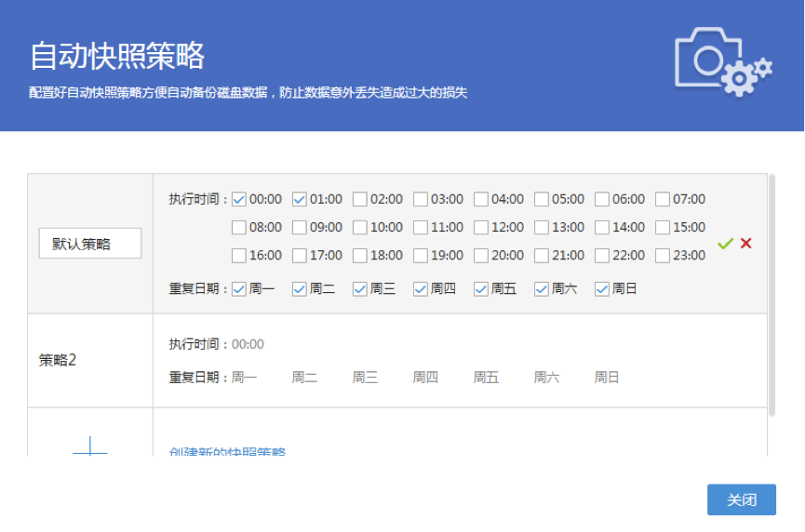Click the green checkmark to save policy
The height and width of the screenshot is (532, 805).
point(726,244)
